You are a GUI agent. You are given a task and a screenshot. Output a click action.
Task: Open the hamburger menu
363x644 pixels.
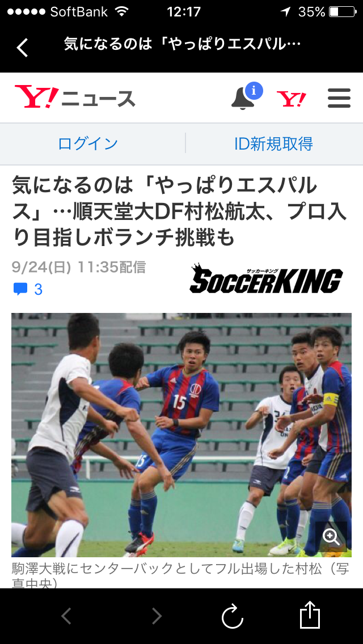339,99
